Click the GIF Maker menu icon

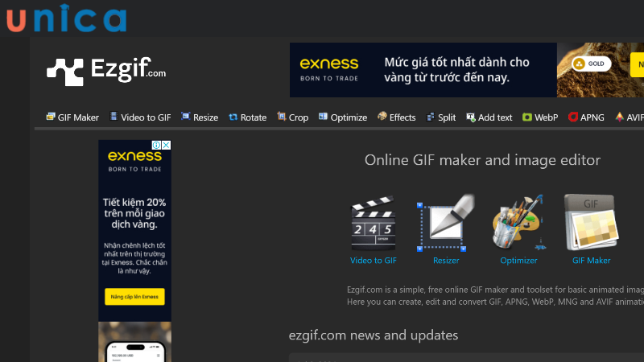coord(51,117)
